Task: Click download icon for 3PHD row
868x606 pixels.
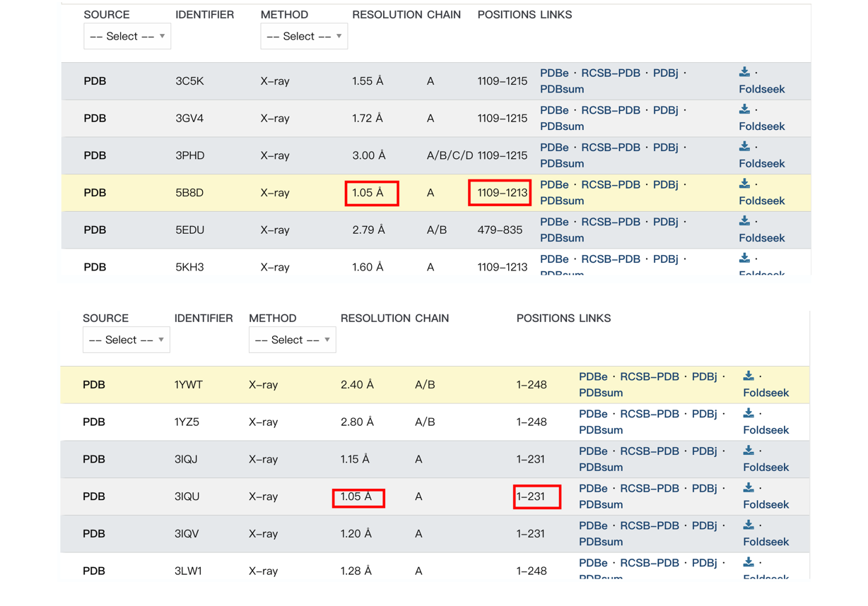Action: [x=744, y=147]
